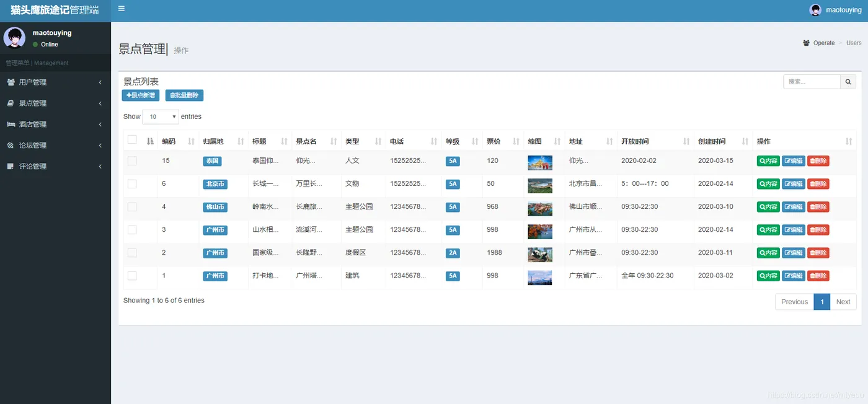This screenshot has width=868, height=404.
Task: Sort table by 景点名 column
Action: coord(316,141)
